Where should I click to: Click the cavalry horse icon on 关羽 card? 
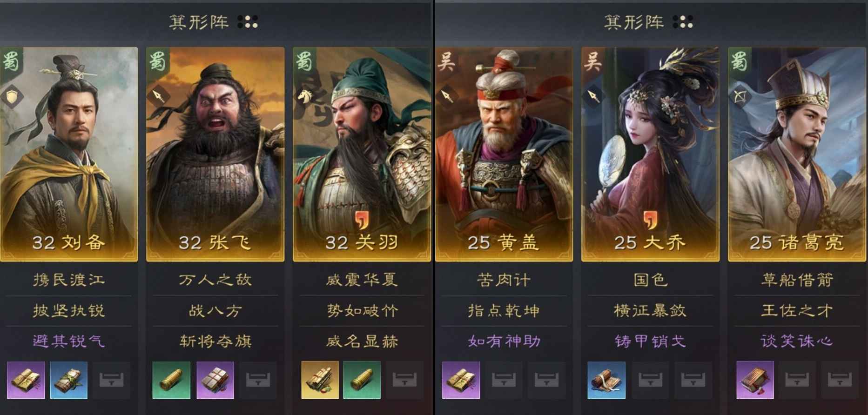pyautogui.click(x=304, y=97)
